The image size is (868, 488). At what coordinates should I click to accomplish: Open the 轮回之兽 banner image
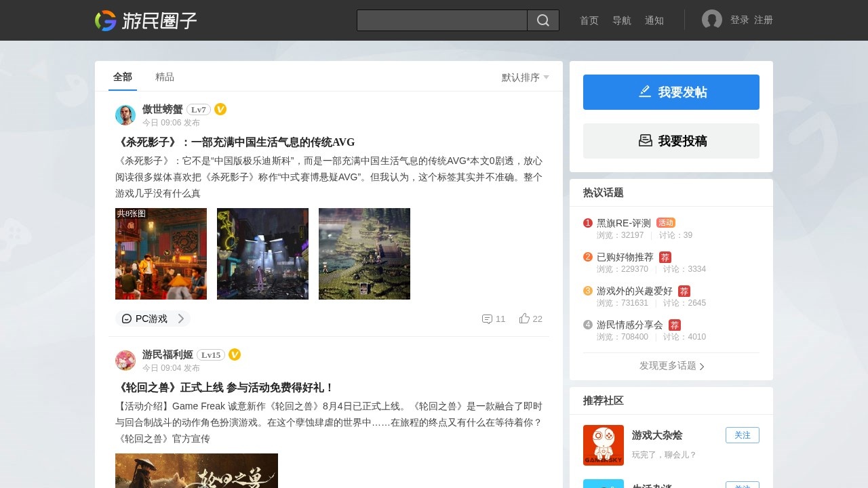197,470
